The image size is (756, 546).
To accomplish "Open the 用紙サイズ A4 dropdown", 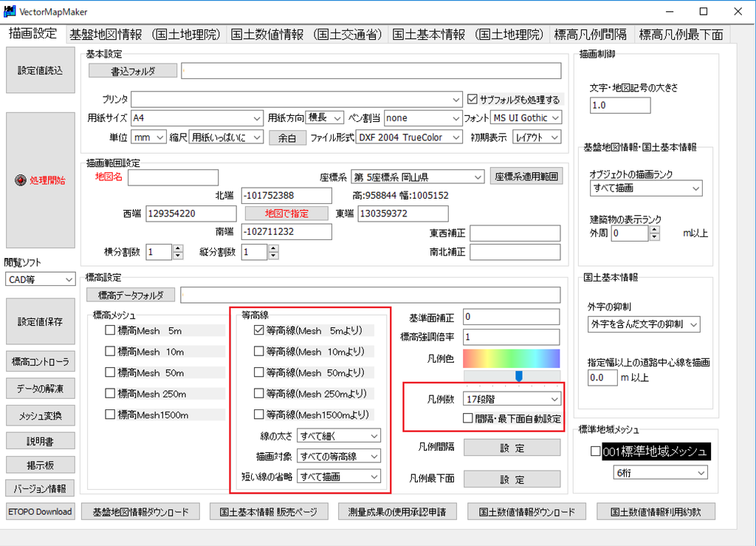I will tap(257, 117).
